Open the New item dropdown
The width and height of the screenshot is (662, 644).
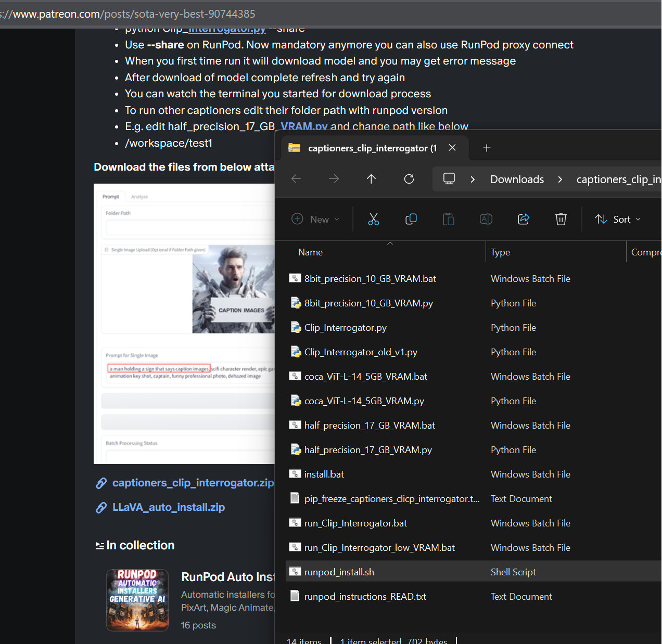(315, 219)
